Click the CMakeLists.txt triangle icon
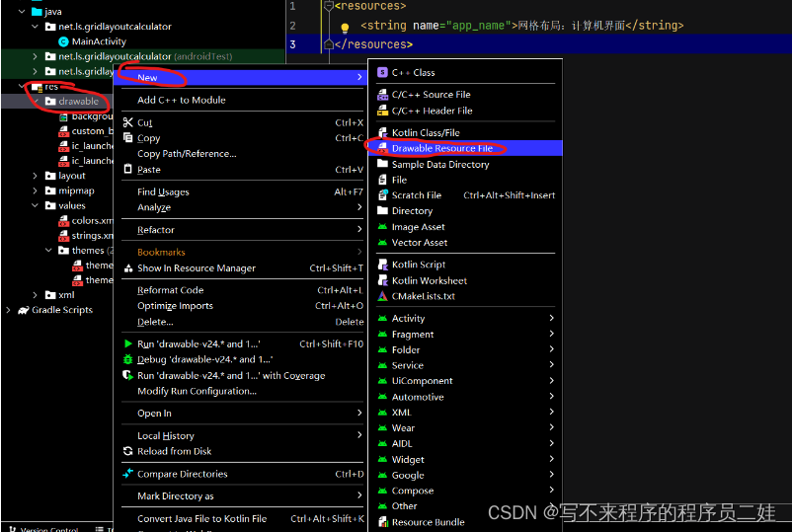 pyautogui.click(x=382, y=296)
